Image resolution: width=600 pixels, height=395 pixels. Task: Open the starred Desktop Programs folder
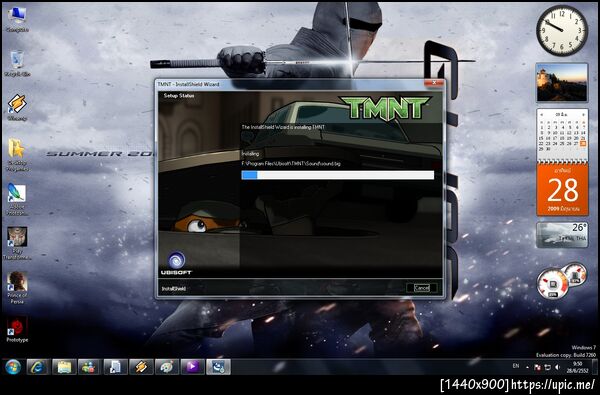click(17, 155)
